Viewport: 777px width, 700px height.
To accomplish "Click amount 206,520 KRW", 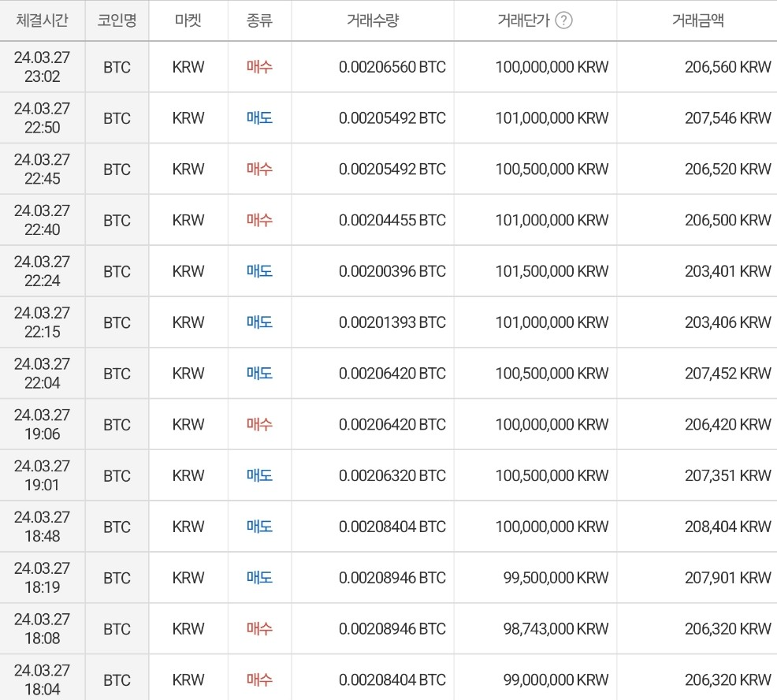I will click(728, 169).
